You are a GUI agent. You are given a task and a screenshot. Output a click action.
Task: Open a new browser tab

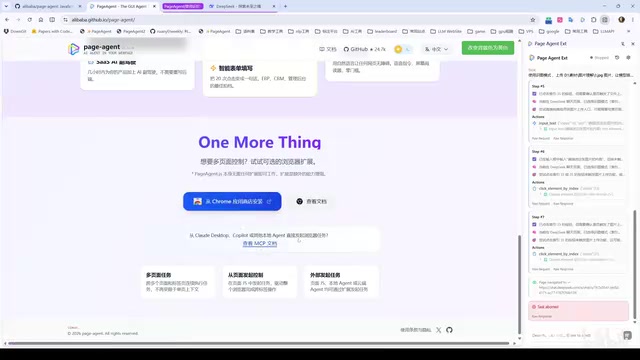click(x=285, y=6)
